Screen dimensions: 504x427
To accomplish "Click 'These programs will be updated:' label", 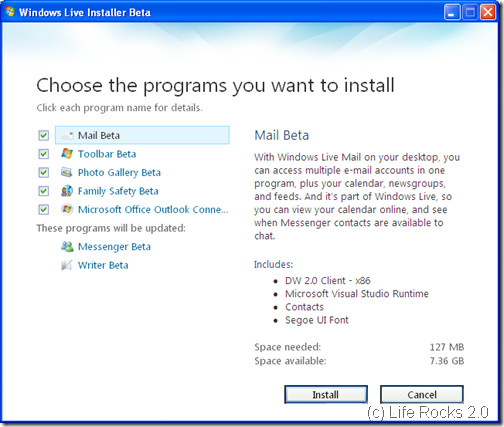I will [111, 228].
